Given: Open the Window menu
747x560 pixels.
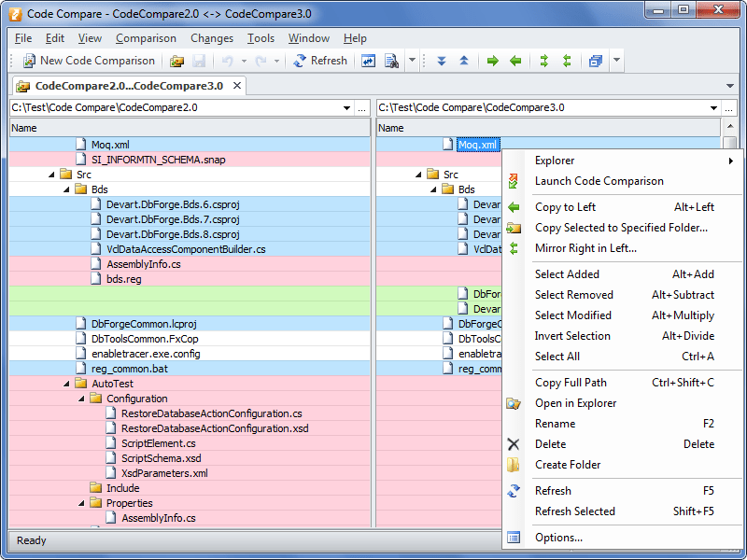Looking at the screenshot, I should [x=309, y=38].
